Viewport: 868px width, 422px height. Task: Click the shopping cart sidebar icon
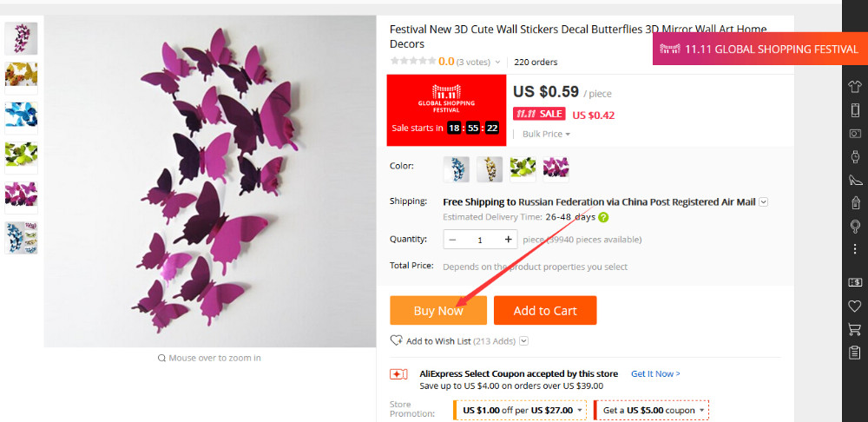(855, 329)
